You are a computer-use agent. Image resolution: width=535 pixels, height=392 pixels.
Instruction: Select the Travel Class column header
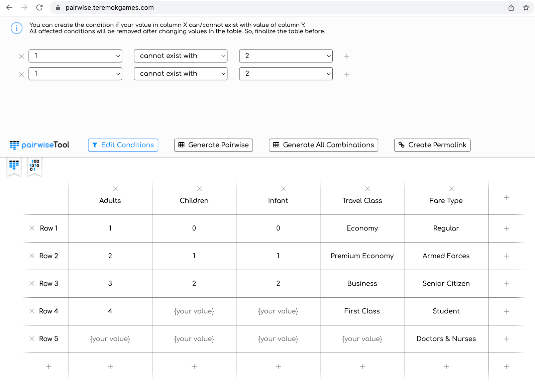362,201
